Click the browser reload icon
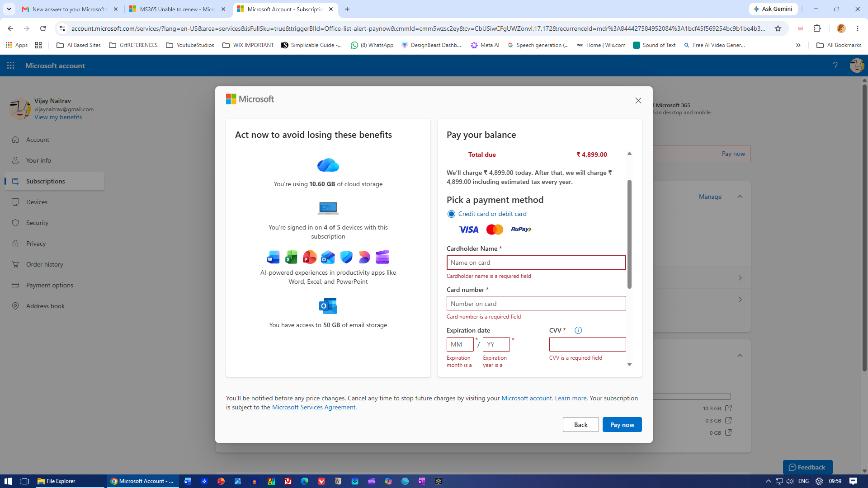 point(43,28)
